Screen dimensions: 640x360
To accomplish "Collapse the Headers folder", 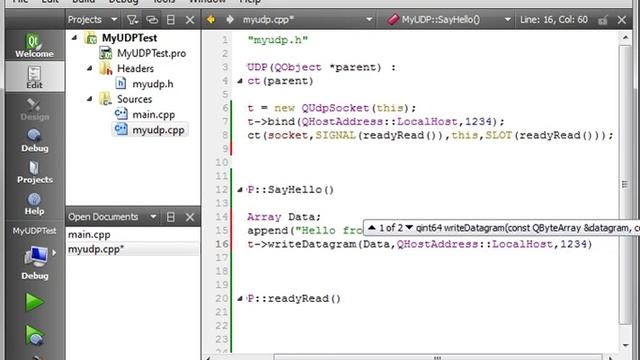I will (90, 68).
